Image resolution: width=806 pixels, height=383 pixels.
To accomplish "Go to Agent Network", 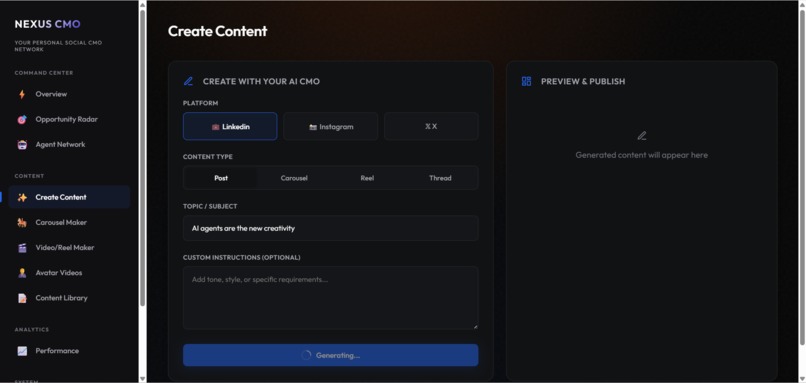I will click(69, 144).
